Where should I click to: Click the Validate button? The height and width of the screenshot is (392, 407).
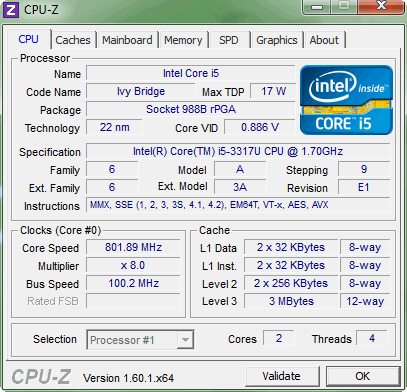point(282,376)
